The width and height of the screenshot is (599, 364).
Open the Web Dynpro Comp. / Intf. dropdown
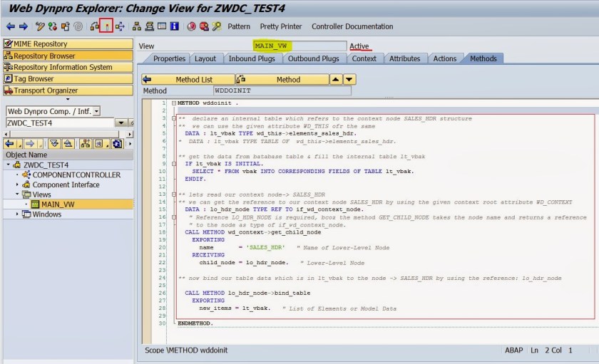tap(98, 111)
